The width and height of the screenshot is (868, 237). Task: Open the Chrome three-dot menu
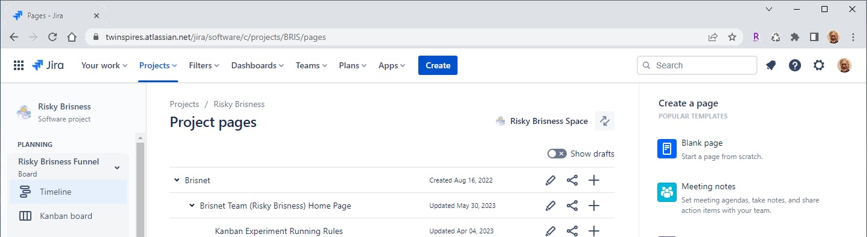tap(853, 37)
